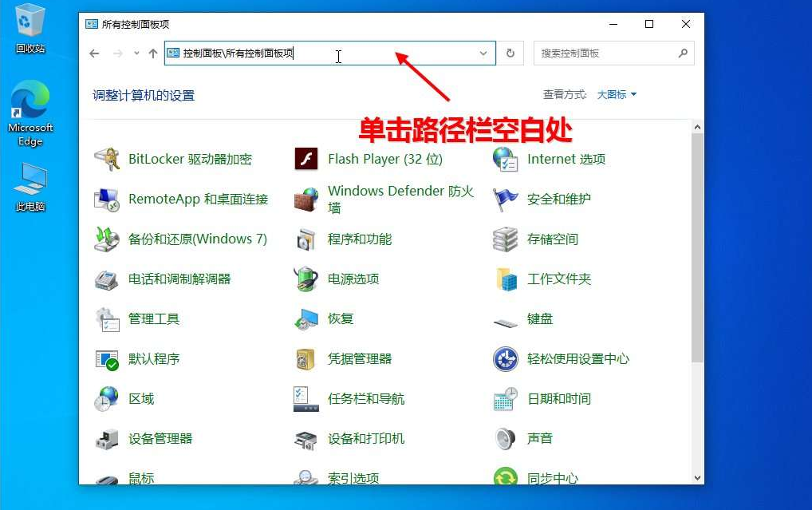This screenshot has height=510, width=812.
Task: Click the 索引选项 magnifier icon
Action: (x=306, y=476)
